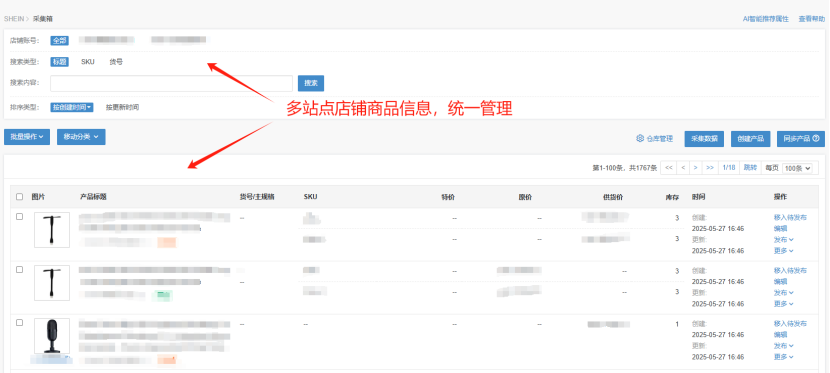Screen dimensions: 830x373
Task: Click the SKU column header
Action: tap(311, 197)
